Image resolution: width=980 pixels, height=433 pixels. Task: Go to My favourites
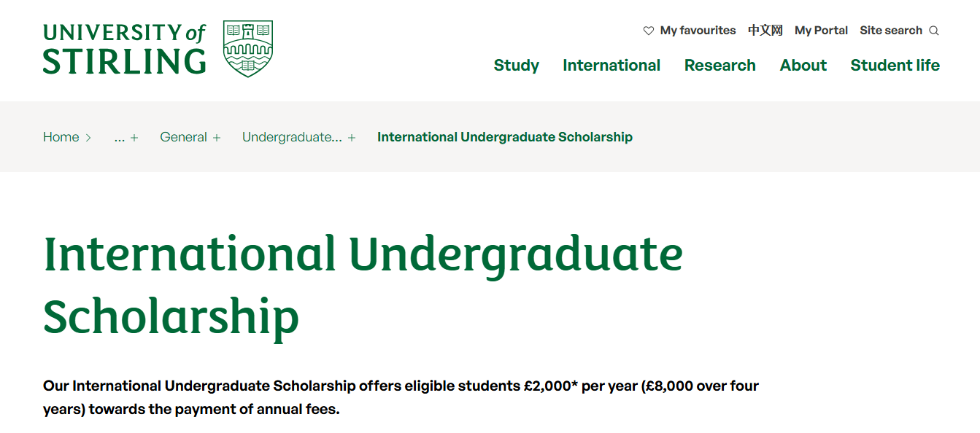(x=698, y=30)
